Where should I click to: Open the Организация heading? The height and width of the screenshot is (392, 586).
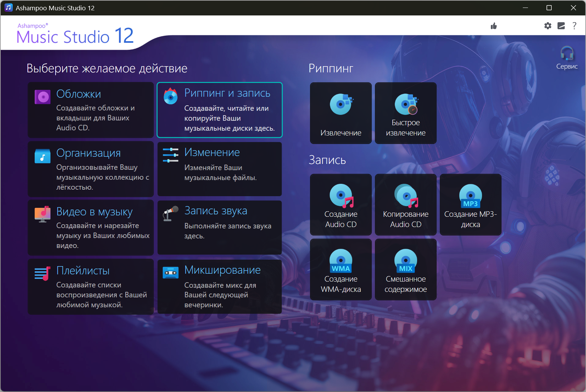(89, 153)
